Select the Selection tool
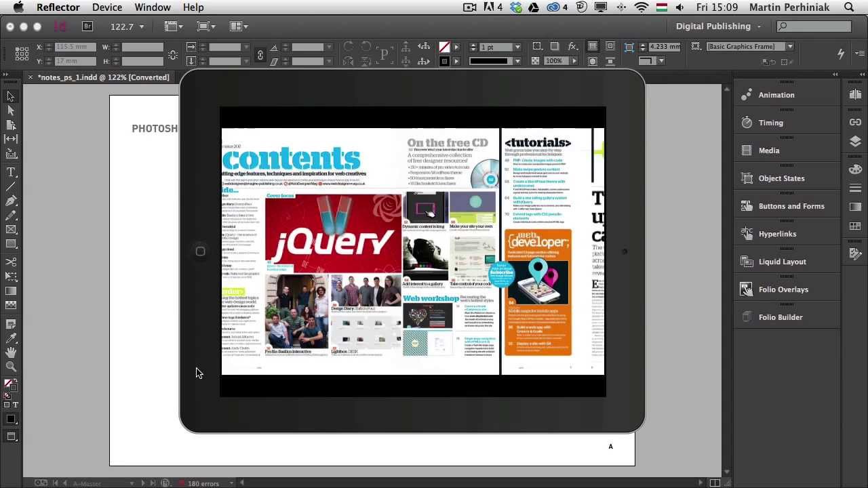Viewport: 868px width, 488px height. coord(11,97)
